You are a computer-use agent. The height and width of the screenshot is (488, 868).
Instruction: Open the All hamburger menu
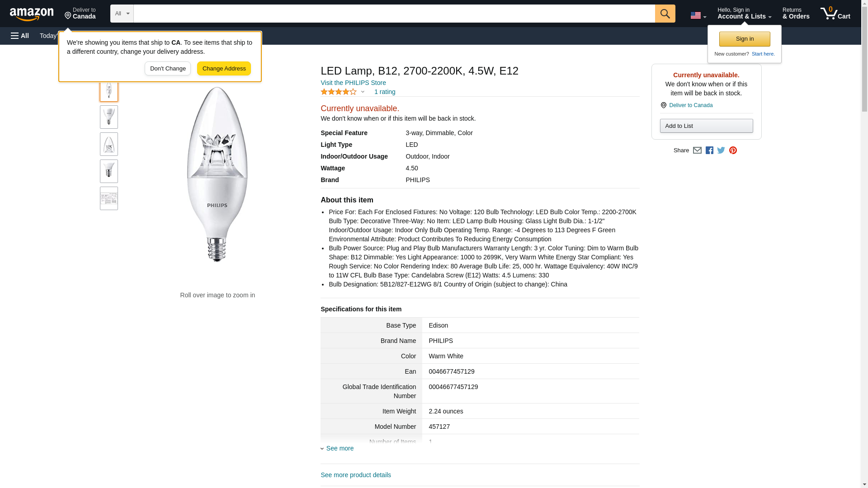[20, 36]
